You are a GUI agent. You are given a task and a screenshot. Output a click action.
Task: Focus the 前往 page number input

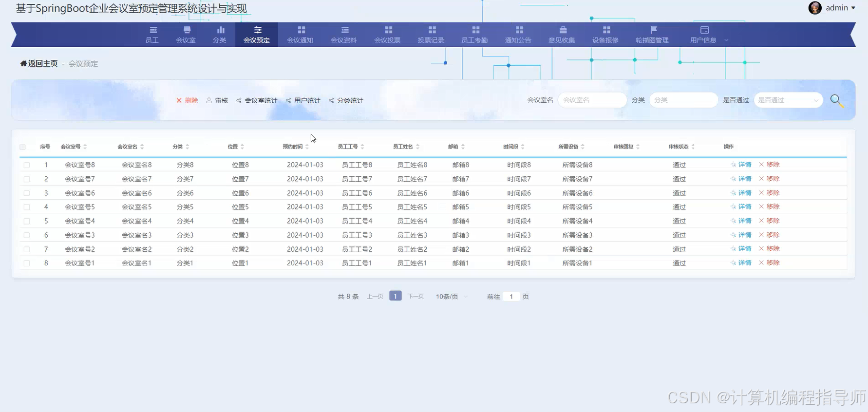pos(511,296)
